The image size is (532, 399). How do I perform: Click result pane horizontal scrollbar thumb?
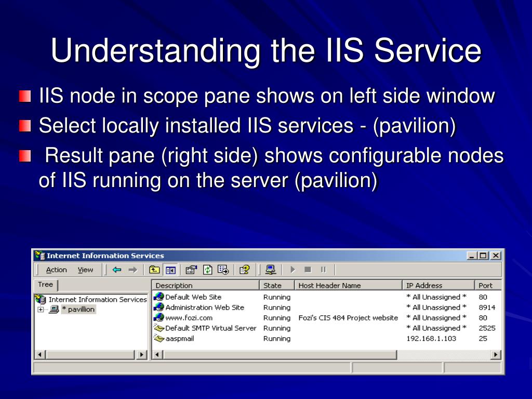(280, 354)
